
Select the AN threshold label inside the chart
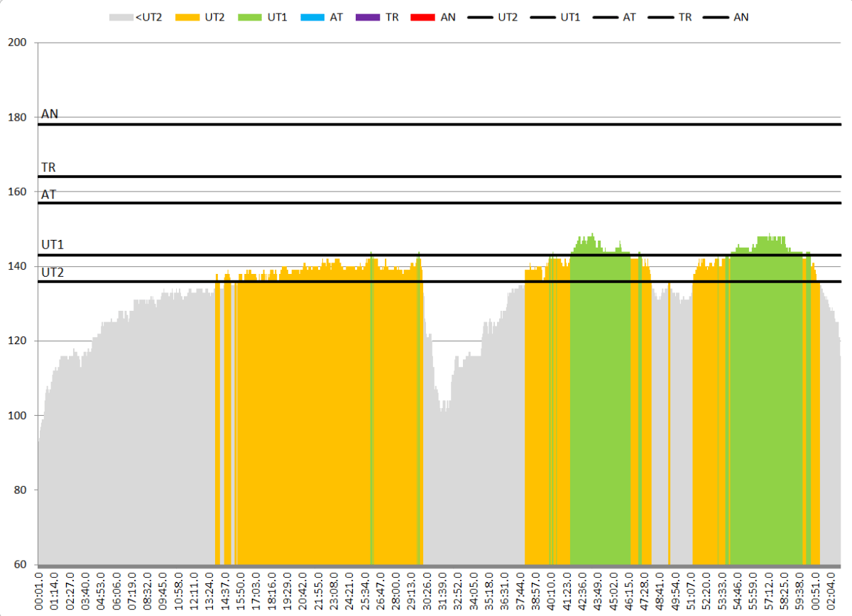(x=49, y=114)
